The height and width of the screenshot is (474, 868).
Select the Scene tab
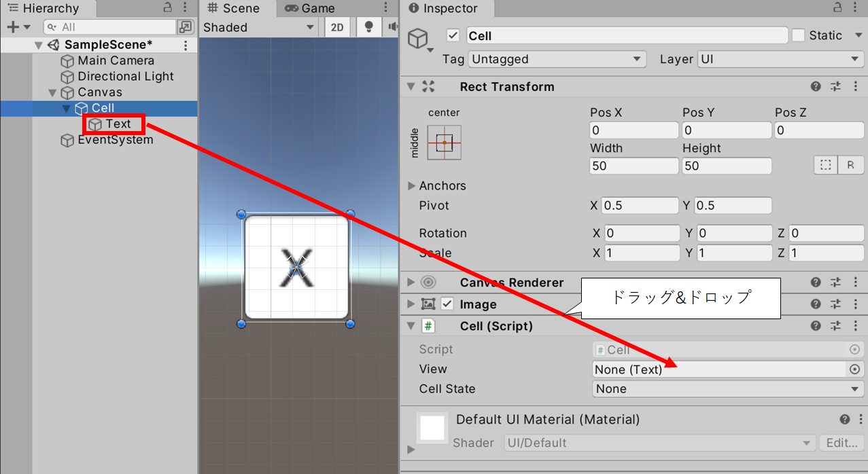click(x=234, y=8)
